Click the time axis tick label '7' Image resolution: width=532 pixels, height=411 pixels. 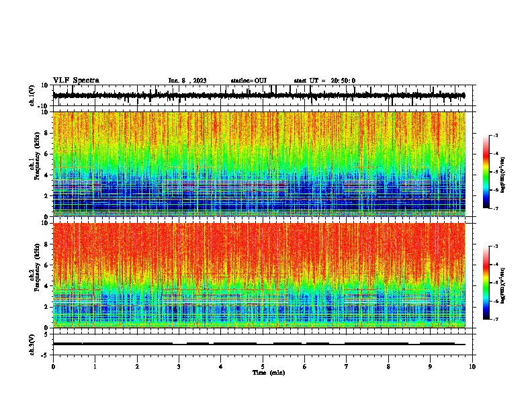pos(347,367)
